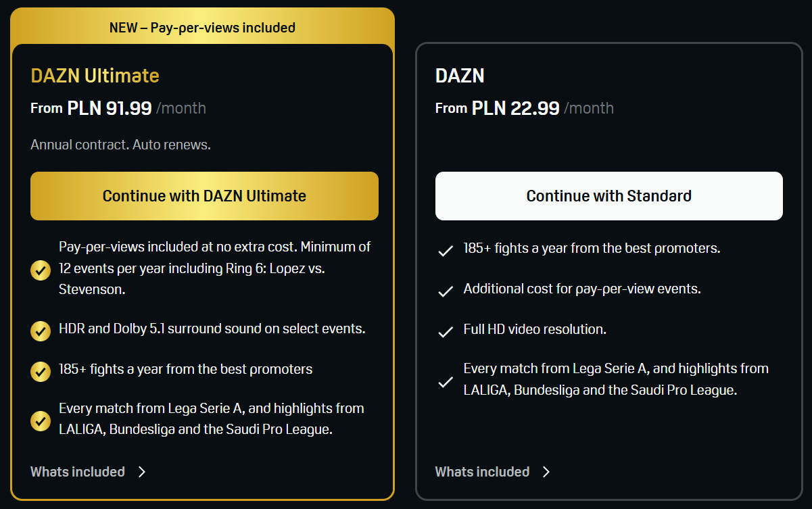Click gold checkmark beside 185+ fights in Ultimate

41,371
